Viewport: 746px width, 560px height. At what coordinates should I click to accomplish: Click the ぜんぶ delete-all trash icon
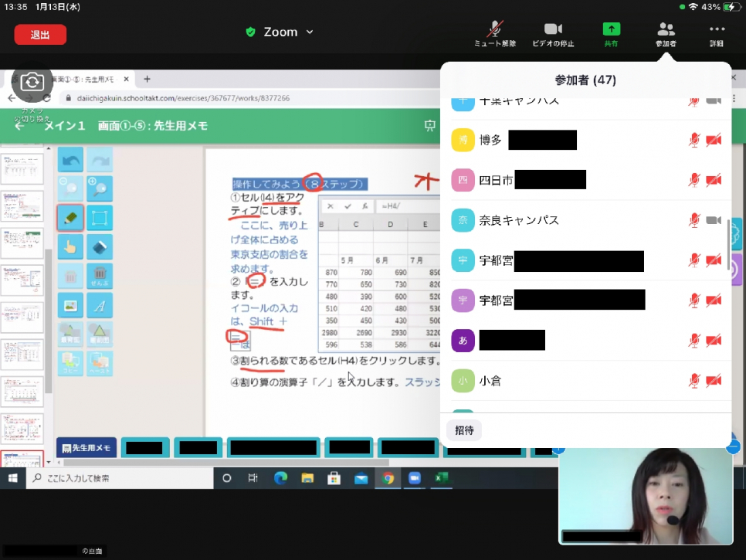100,276
